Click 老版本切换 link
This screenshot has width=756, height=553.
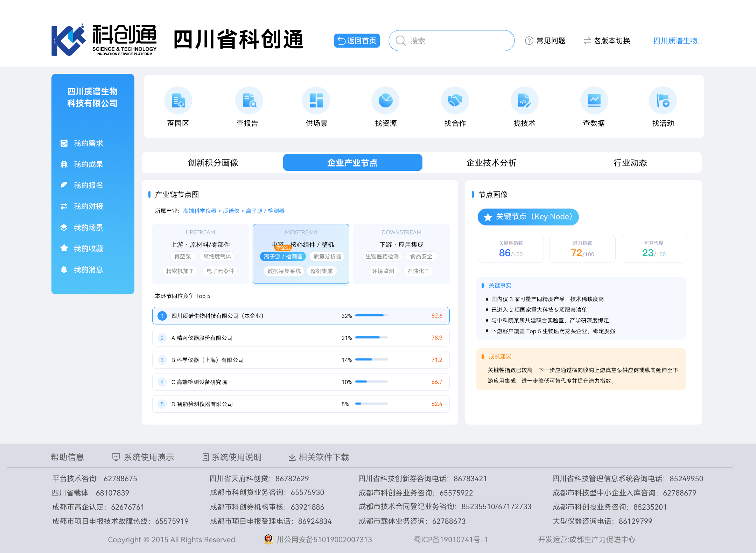tap(607, 41)
